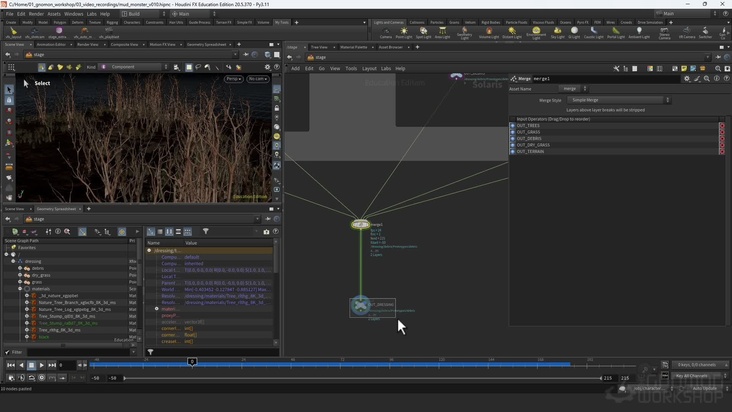The image size is (732, 412).
Task: Open Merge parameter pane gear menu
Action: pos(687,79)
